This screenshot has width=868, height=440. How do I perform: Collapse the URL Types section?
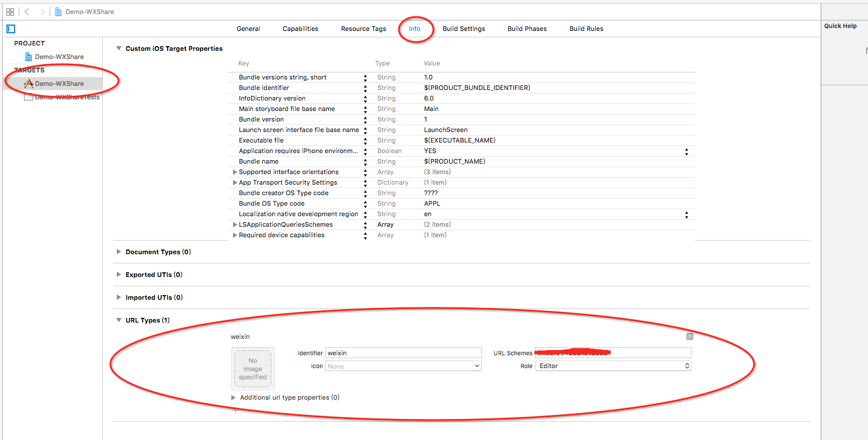pos(119,320)
